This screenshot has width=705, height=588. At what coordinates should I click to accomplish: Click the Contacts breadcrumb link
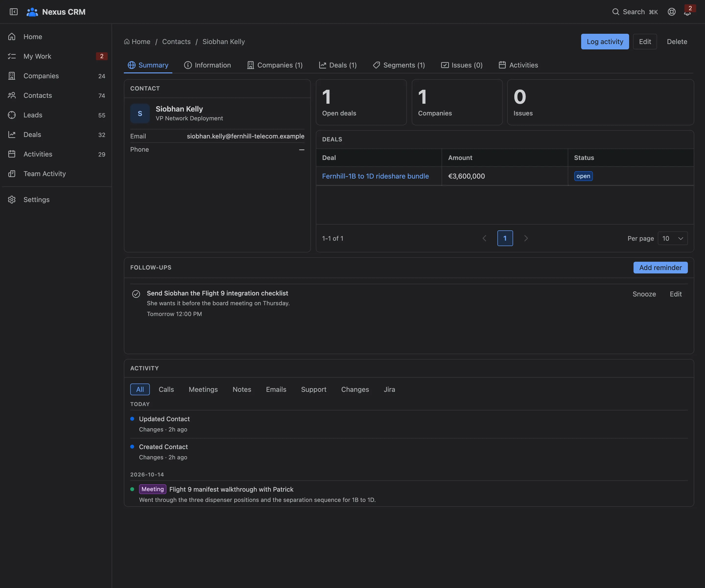176,42
